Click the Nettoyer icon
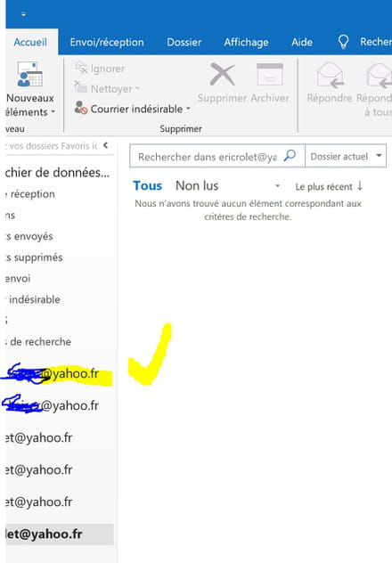This screenshot has height=563, width=392. [81, 87]
